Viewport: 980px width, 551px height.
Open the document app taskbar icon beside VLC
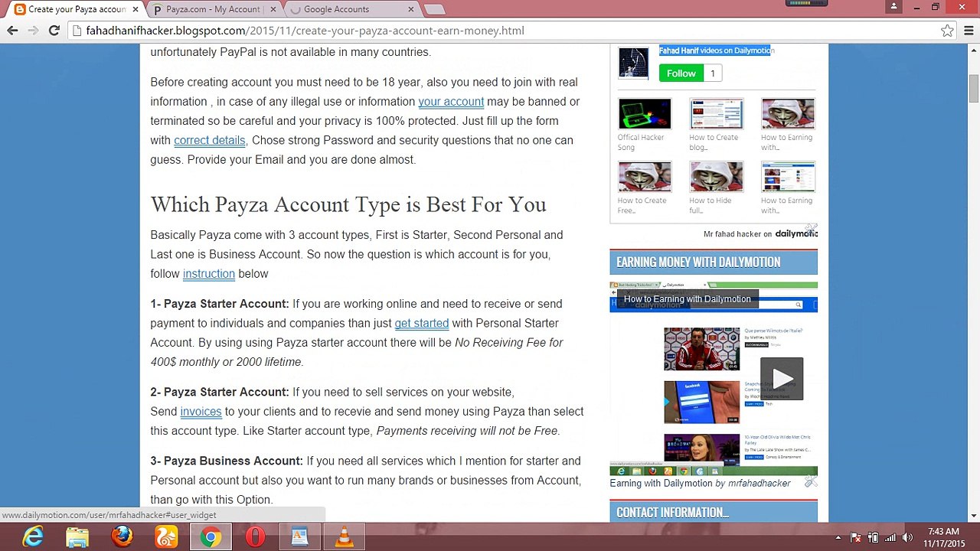pyautogui.click(x=299, y=537)
